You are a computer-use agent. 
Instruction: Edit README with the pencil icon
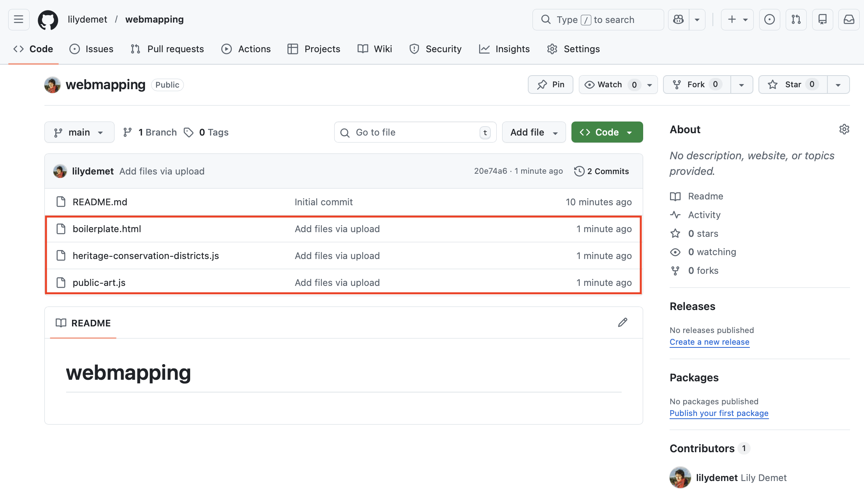[622, 322]
